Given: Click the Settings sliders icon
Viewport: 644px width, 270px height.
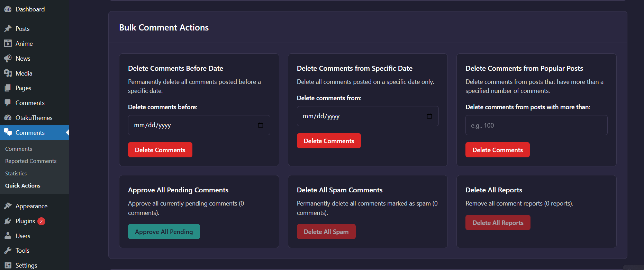Looking at the screenshot, I should [x=8, y=265].
